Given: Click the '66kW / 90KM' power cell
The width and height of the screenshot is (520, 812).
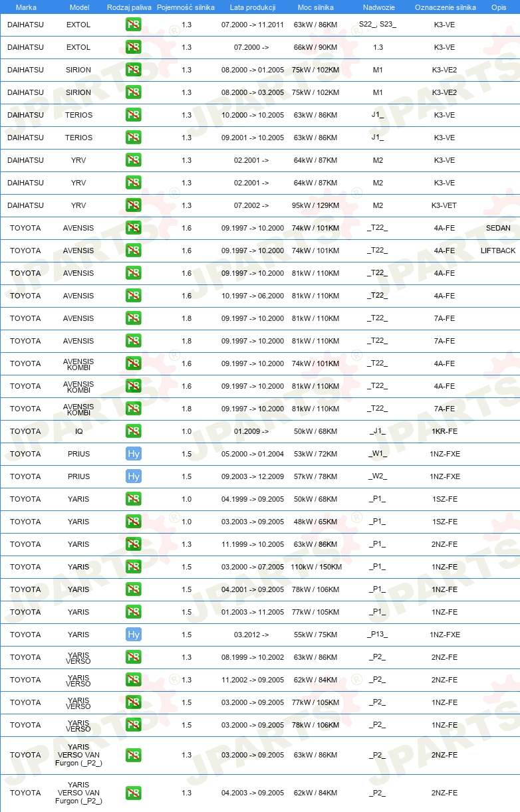Looking at the screenshot, I should [315, 47].
